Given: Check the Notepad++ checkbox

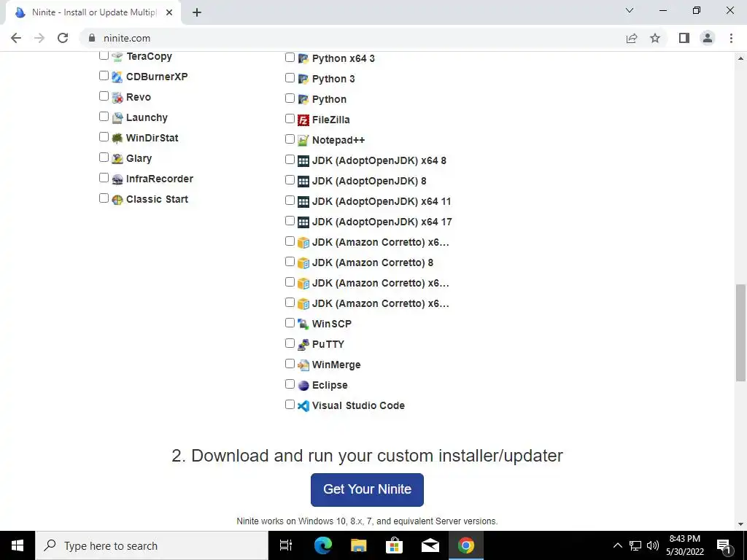Looking at the screenshot, I should 290,139.
